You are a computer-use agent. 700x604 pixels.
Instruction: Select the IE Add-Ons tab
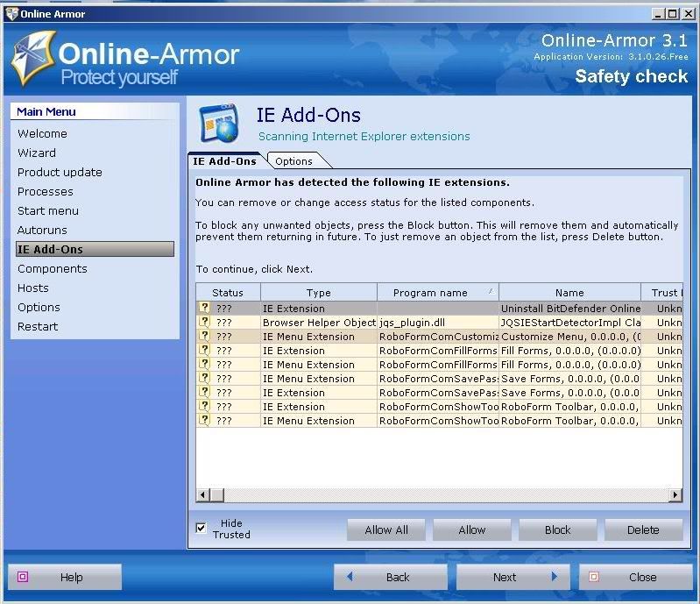[x=224, y=161]
